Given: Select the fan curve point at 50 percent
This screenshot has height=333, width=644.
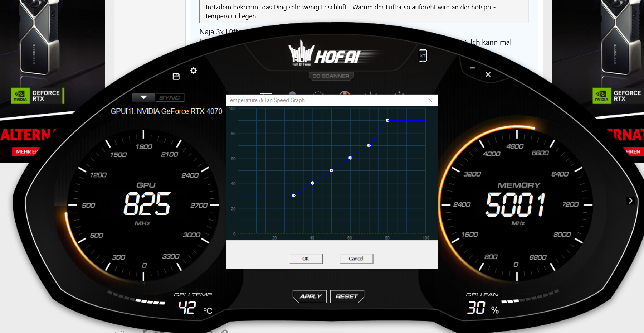Looking at the screenshot, I should [331, 170].
